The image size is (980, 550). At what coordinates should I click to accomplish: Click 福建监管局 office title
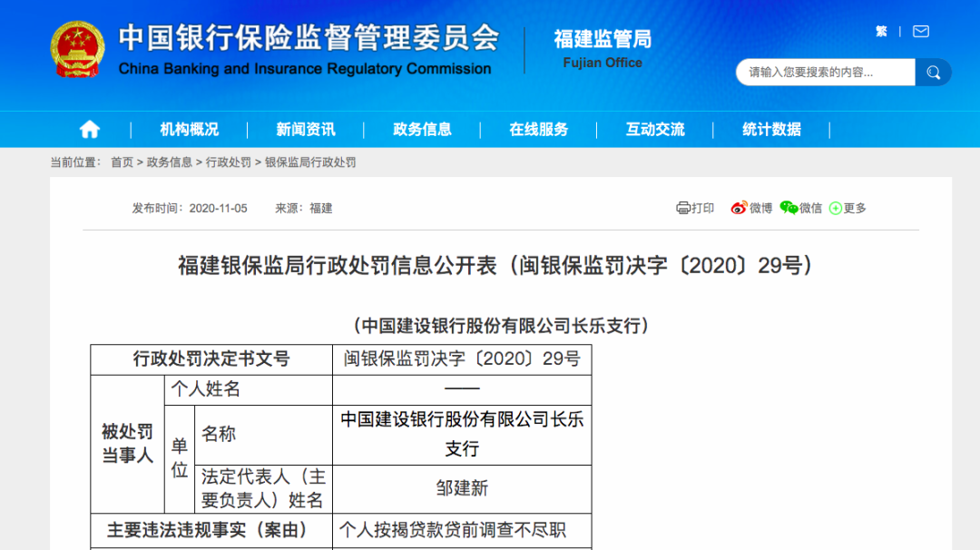point(603,39)
